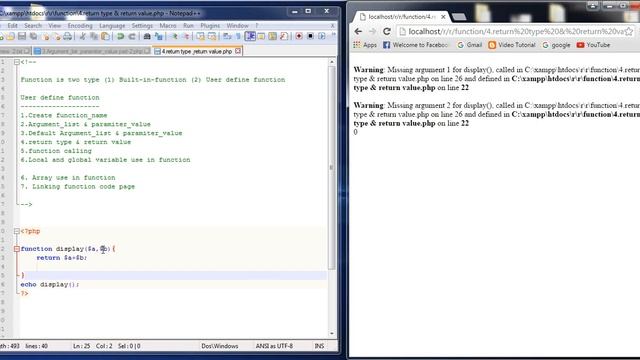The height and width of the screenshot is (360, 640).
Task: Open the View menu
Action: click(54, 25)
